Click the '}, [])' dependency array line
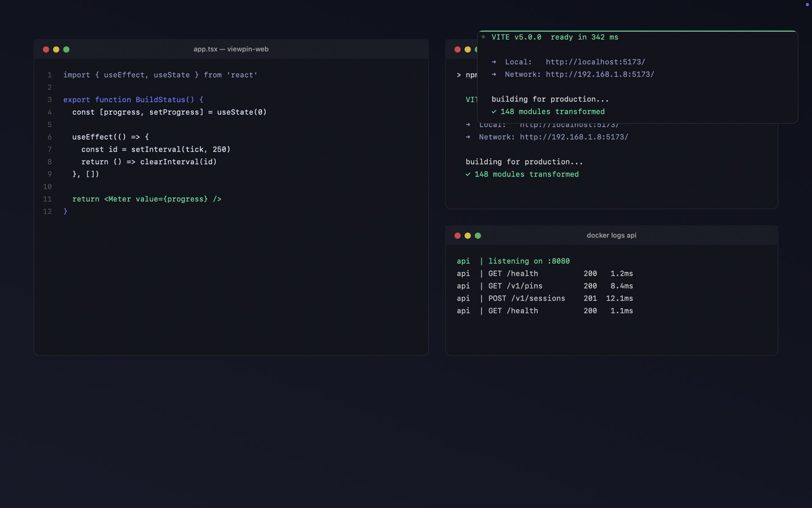Image resolution: width=812 pixels, height=508 pixels. 86,174
